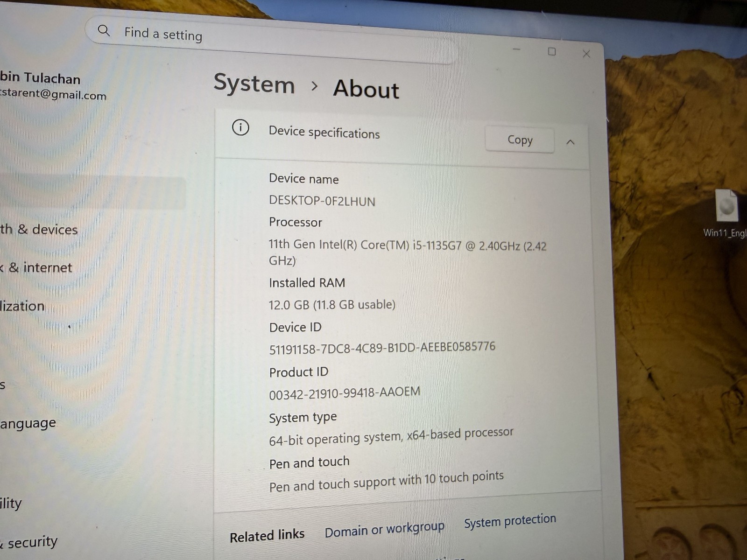Viewport: 747px width, 560px height.
Task: Open the Domain or workgroup link
Action: click(384, 530)
